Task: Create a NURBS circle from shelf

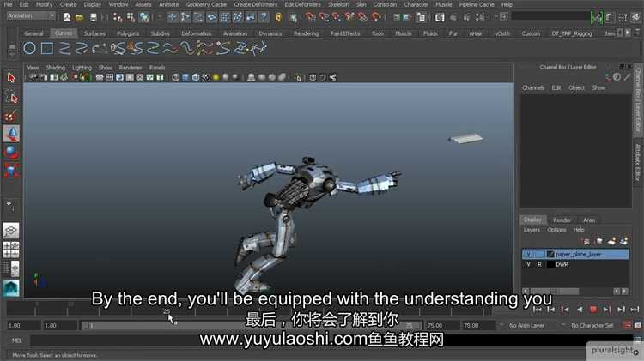Action: pyautogui.click(x=29, y=48)
